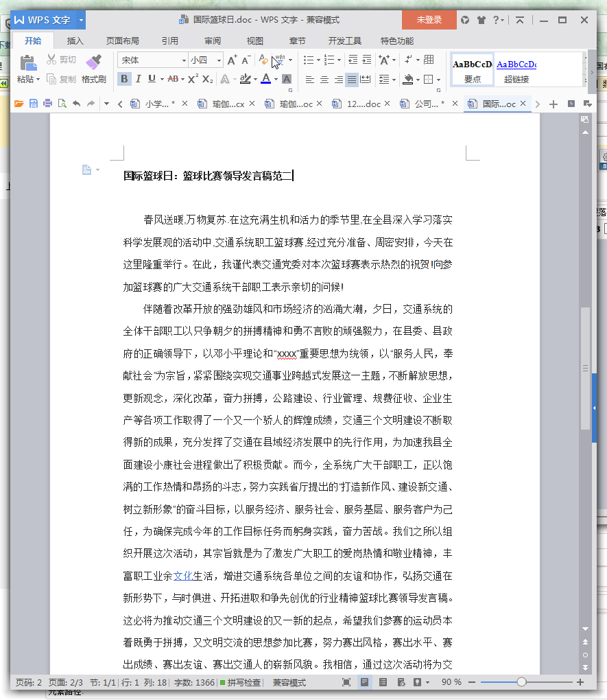
Task: Open the 引用 ribbon tab
Action: [169, 41]
